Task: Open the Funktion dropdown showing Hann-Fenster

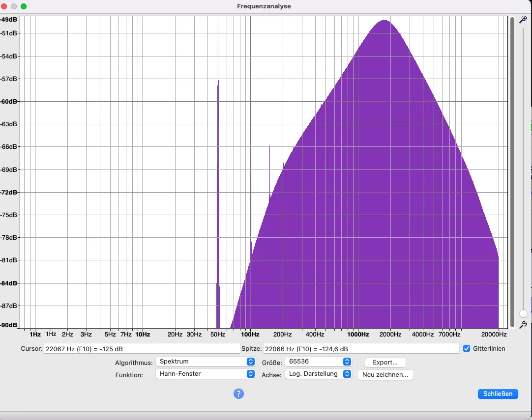Action: pos(206,374)
